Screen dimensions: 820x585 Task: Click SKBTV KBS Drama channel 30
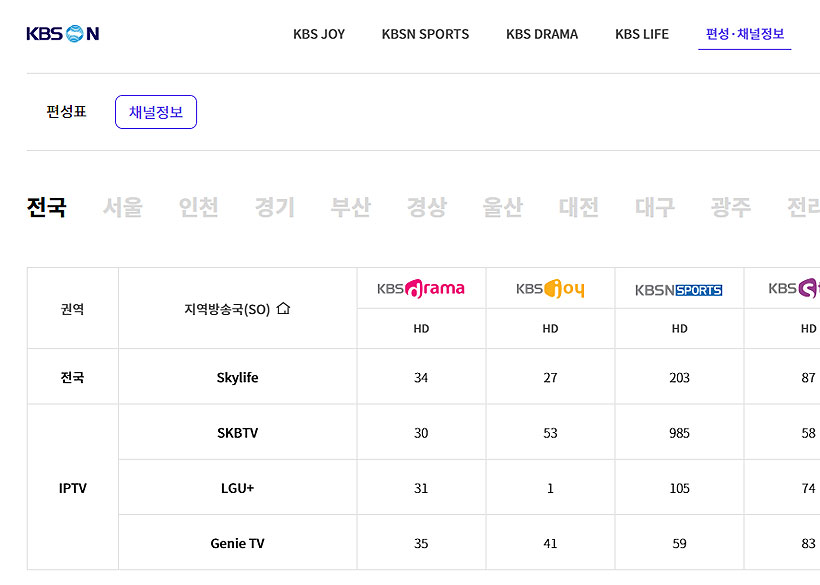pos(421,433)
